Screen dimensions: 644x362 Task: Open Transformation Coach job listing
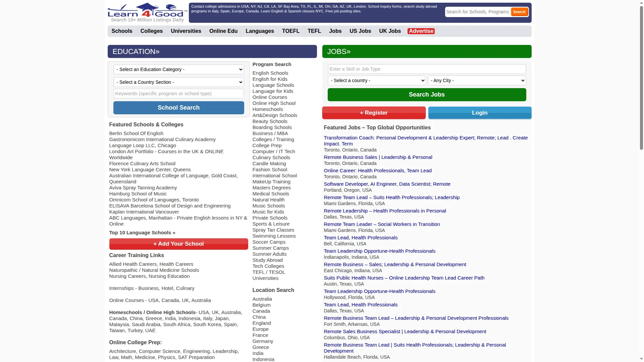coord(426,141)
